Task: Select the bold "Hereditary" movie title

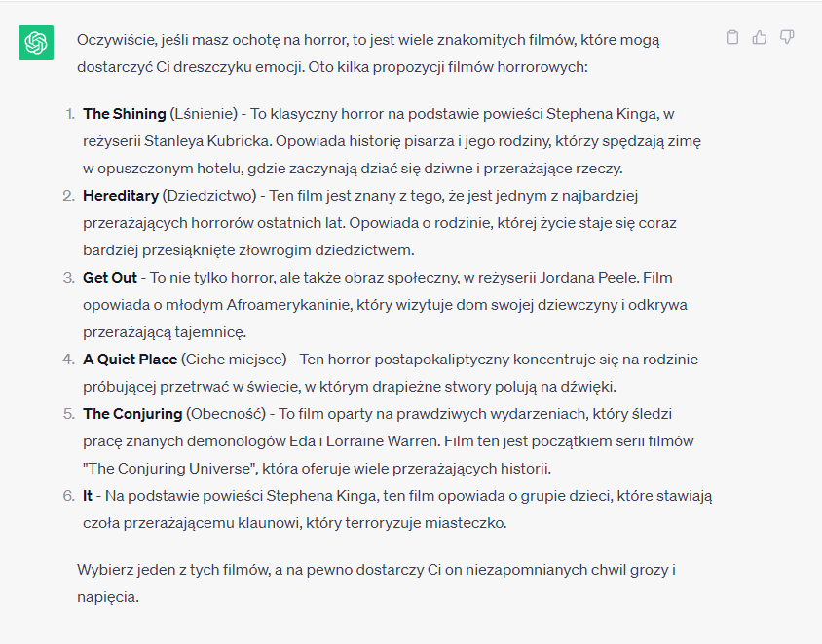Action: [121, 196]
